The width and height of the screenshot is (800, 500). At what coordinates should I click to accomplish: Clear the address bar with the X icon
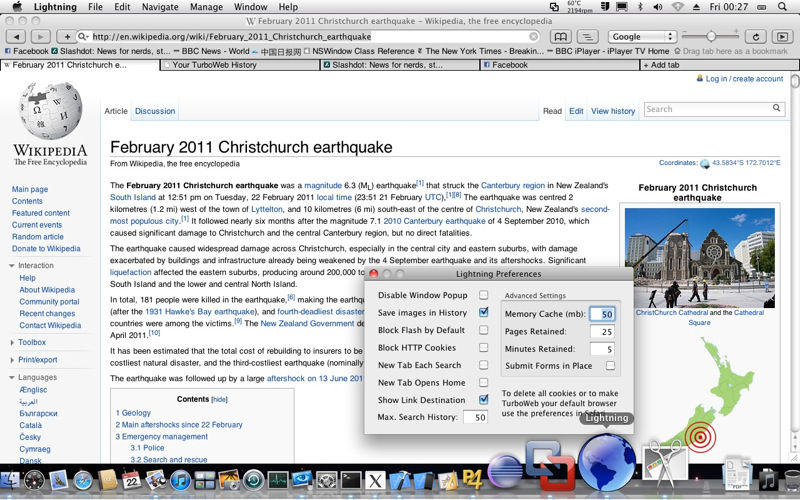(x=534, y=37)
